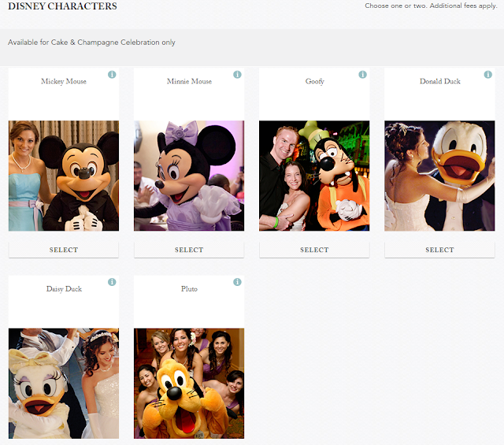Click the Mickey Mouse card title
Image resolution: width=504 pixels, height=445 pixels.
(64, 81)
